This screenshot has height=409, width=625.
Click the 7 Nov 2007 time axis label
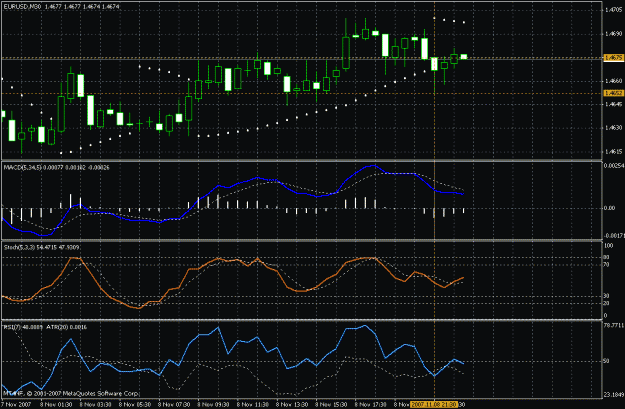(x=16, y=405)
